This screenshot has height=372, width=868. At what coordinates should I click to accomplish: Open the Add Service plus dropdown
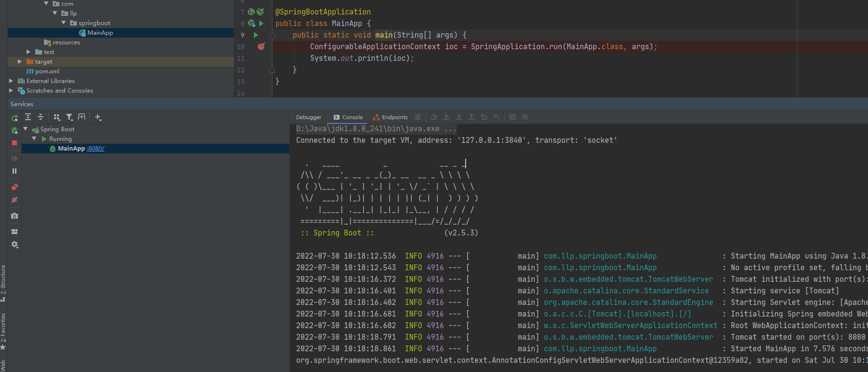(98, 117)
